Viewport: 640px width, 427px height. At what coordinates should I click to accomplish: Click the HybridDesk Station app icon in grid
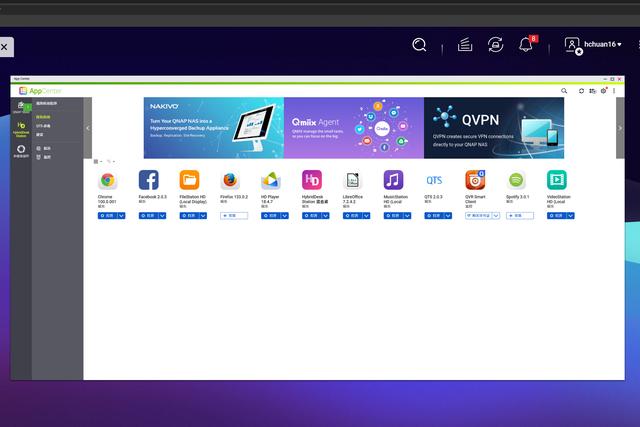(312, 180)
